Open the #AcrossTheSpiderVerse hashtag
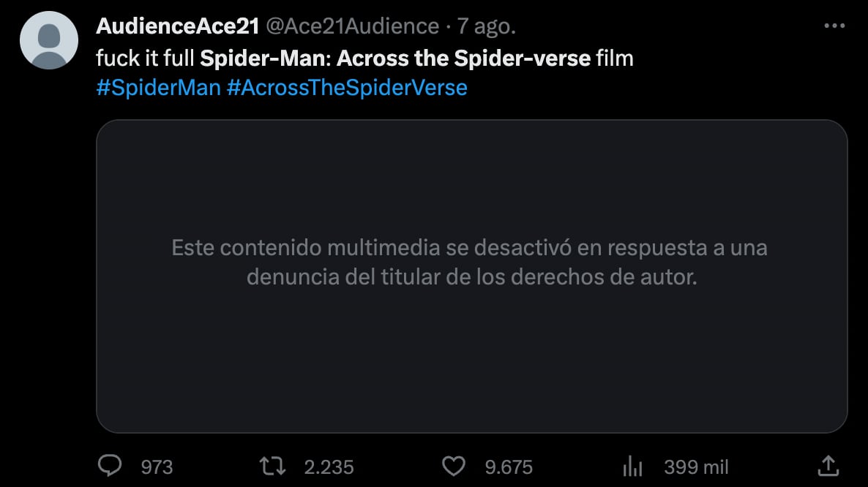Image resolution: width=868 pixels, height=487 pixels. (345, 87)
